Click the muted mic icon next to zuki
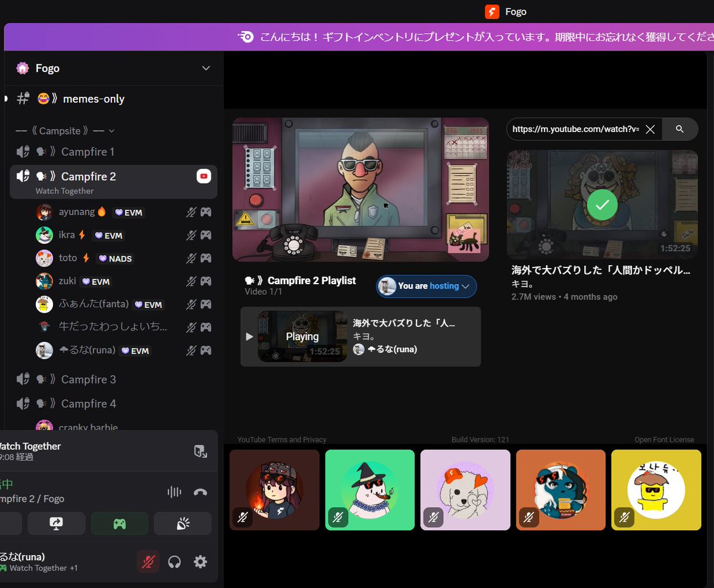This screenshot has height=588, width=714. click(191, 281)
